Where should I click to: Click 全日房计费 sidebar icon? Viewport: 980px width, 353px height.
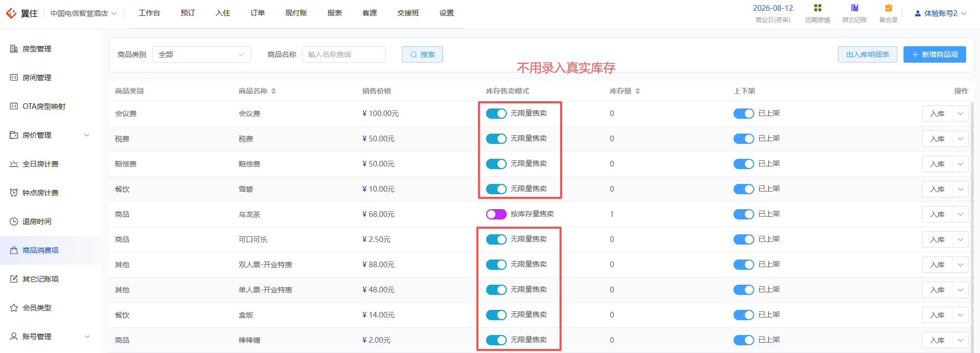click(14, 164)
